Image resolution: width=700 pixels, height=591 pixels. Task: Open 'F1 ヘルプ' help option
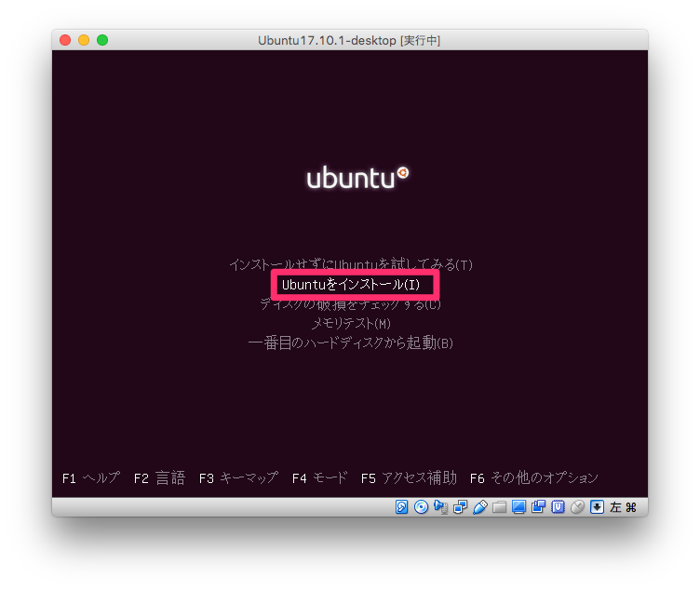[91, 478]
